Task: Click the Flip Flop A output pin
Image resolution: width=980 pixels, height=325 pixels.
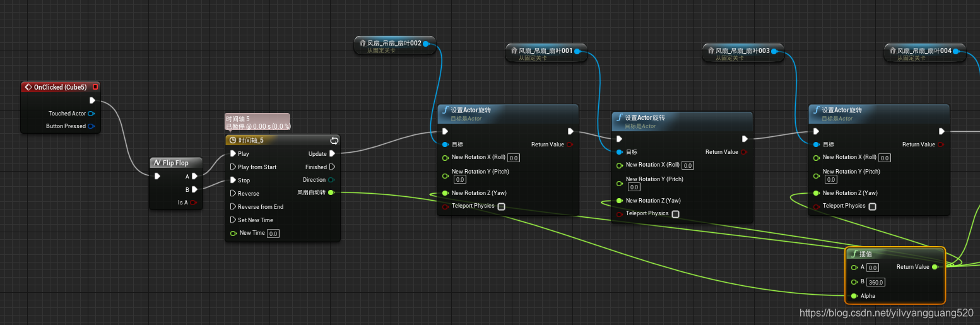Action: (x=194, y=176)
